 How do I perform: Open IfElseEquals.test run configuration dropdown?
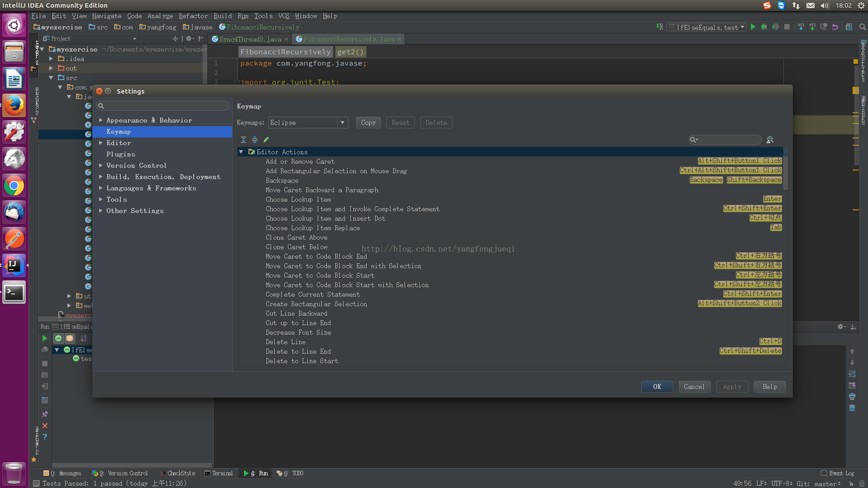point(707,27)
